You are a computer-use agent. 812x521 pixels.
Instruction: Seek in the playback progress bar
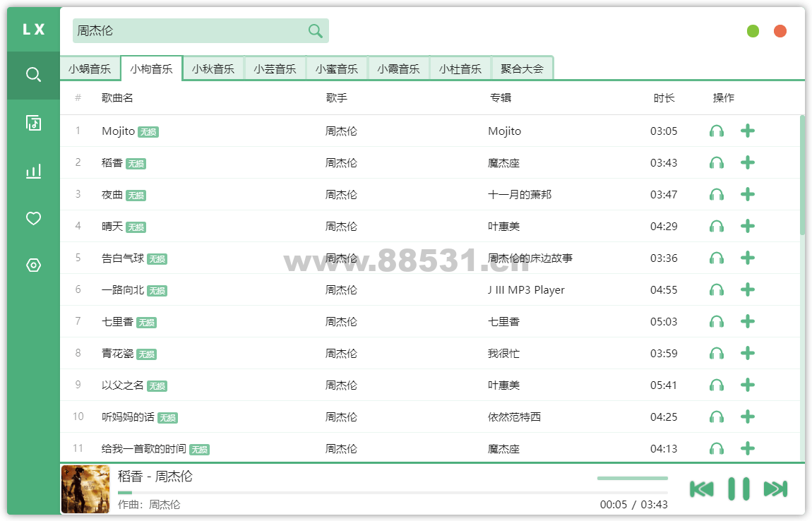pyautogui.click(x=393, y=493)
